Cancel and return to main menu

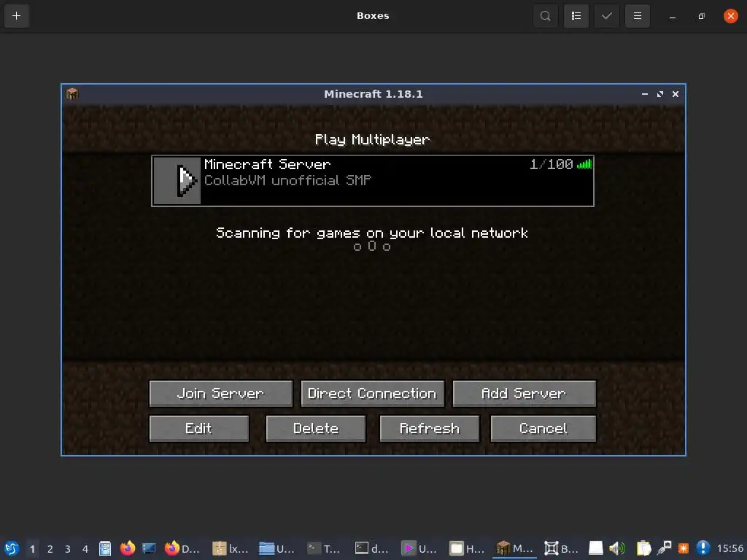tap(543, 429)
